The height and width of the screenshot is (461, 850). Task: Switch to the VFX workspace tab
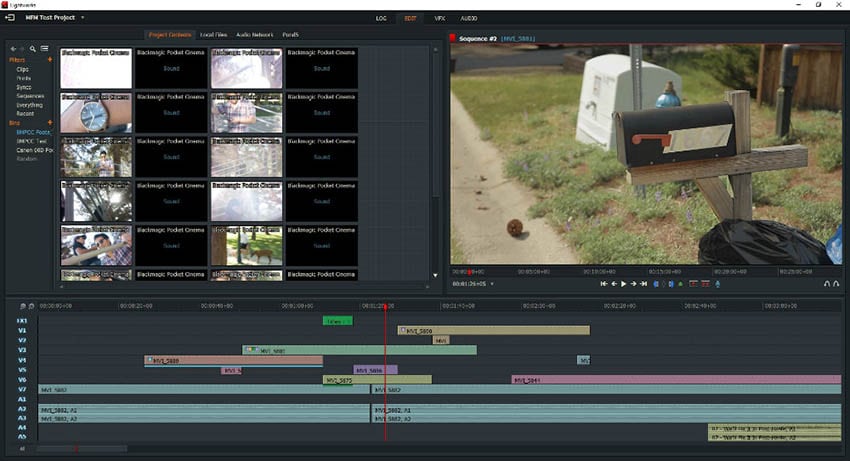[440, 18]
